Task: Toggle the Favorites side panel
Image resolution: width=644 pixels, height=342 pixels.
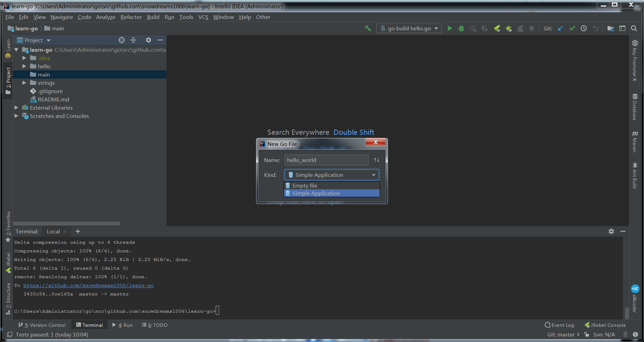Action: pos(8,227)
